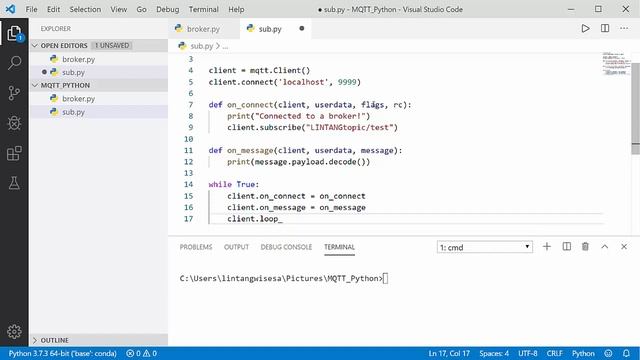Image resolution: width=640 pixels, height=360 pixels.
Task: Switch to the Problems panel tab
Action: pos(196,247)
